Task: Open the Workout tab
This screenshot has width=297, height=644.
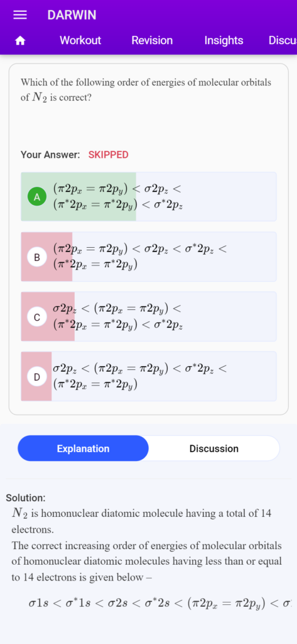Action: point(80,40)
